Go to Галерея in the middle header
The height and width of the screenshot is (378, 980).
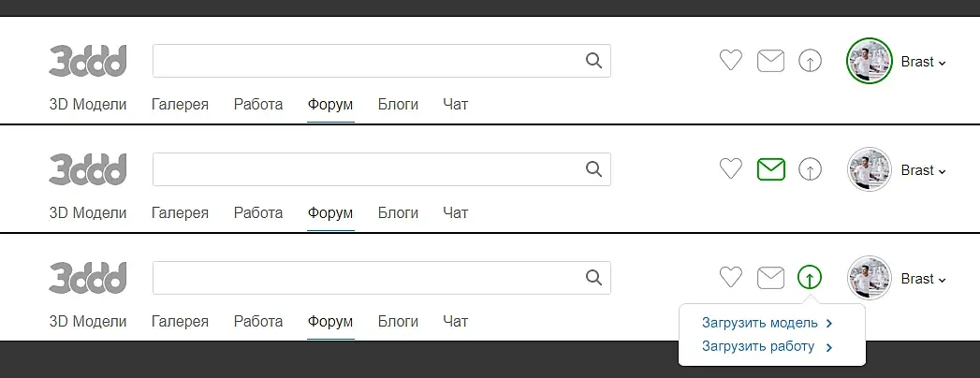point(180,213)
